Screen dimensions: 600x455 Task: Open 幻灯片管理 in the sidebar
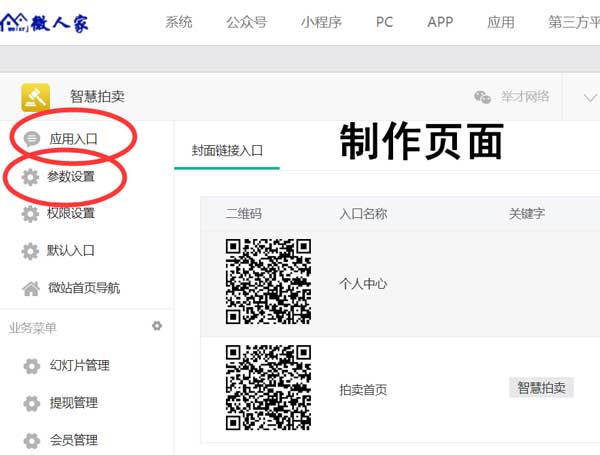click(x=80, y=365)
